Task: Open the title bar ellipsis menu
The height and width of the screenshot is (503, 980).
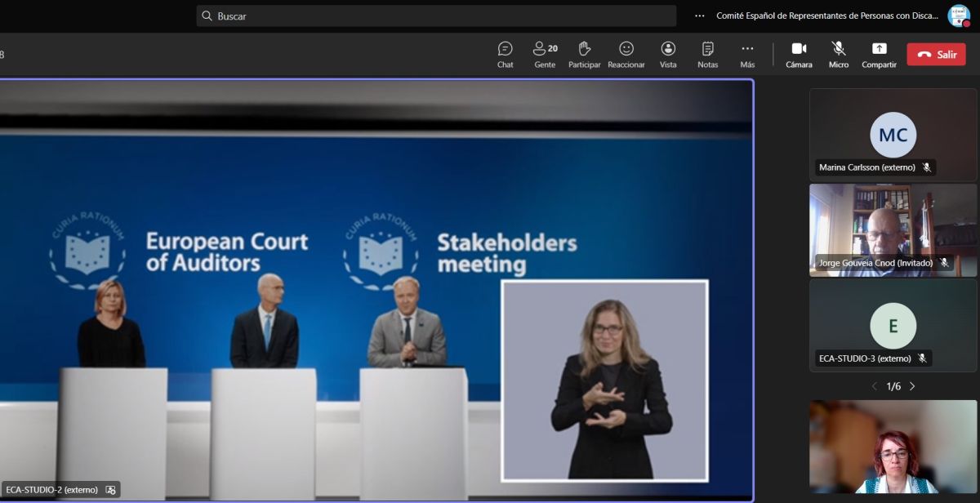Action: [699, 16]
